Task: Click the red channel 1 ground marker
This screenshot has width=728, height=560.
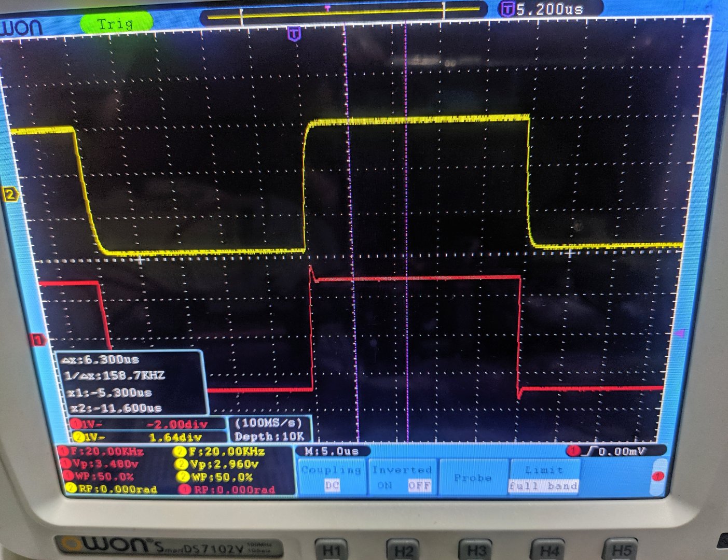Action: [x=38, y=340]
